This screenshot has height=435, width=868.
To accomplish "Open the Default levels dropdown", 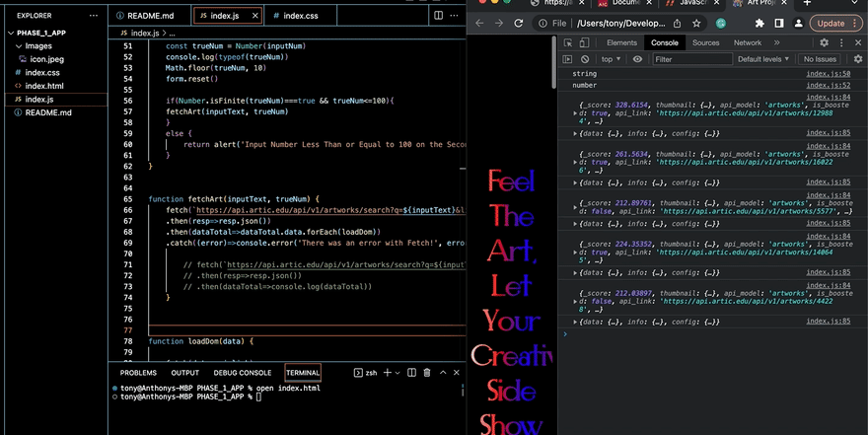I will 762,59.
